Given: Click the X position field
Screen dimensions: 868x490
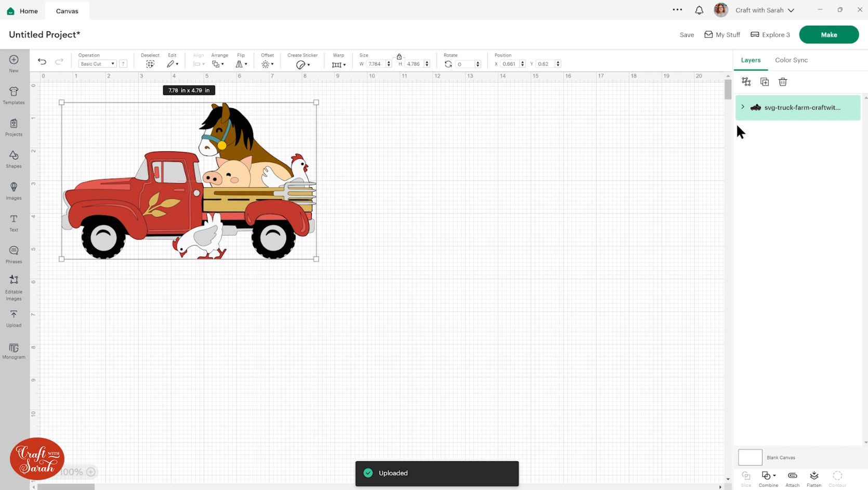Looking at the screenshot, I should pos(510,64).
